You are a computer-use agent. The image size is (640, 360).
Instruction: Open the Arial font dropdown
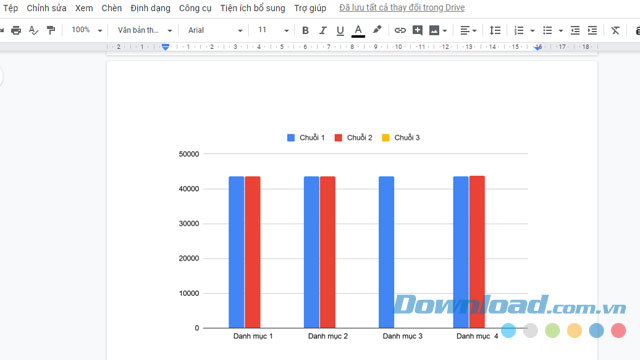[215, 30]
